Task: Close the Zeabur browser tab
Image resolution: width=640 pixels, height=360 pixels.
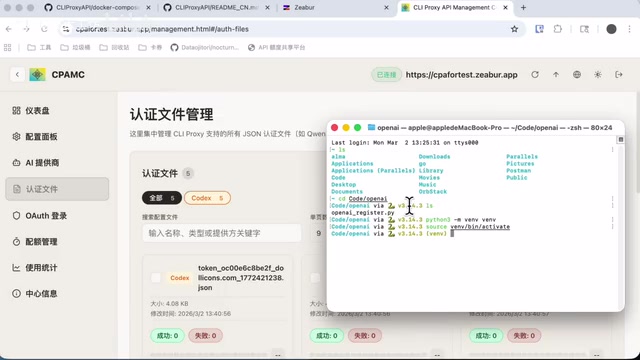Action: [x=386, y=8]
